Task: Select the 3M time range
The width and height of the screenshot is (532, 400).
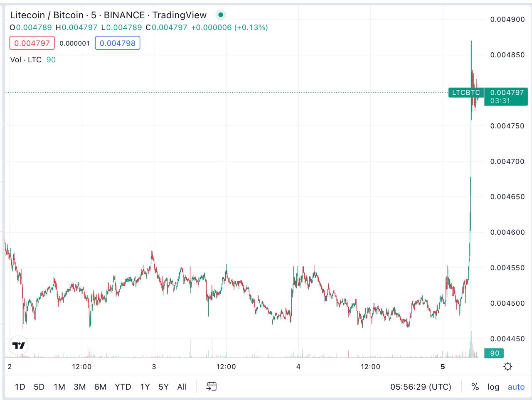Action: click(x=80, y=387)
